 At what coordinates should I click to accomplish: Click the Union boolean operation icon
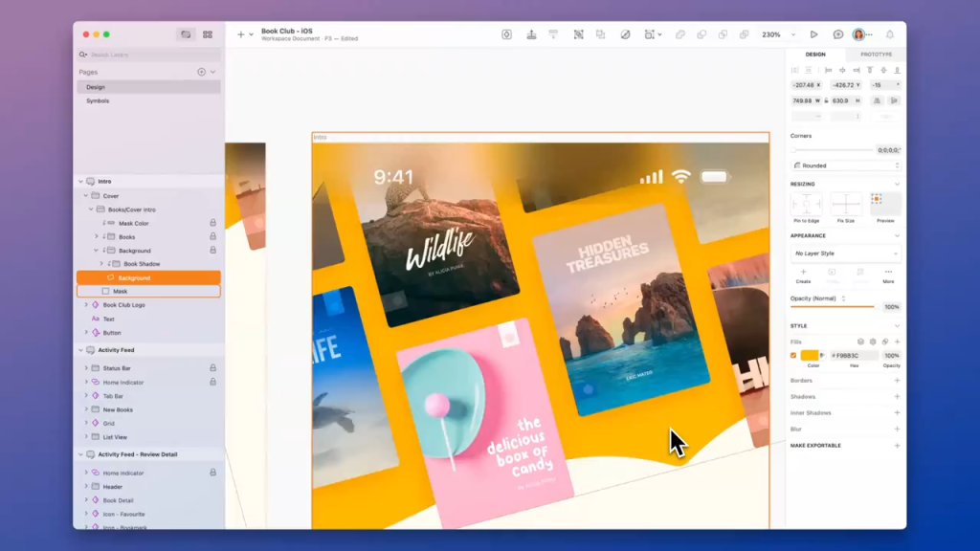point(680,34)
